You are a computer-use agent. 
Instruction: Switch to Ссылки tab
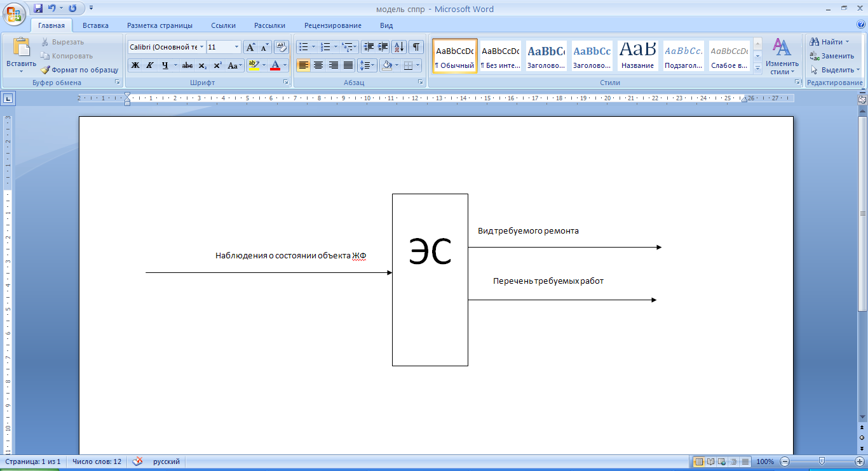pos(223,25)
